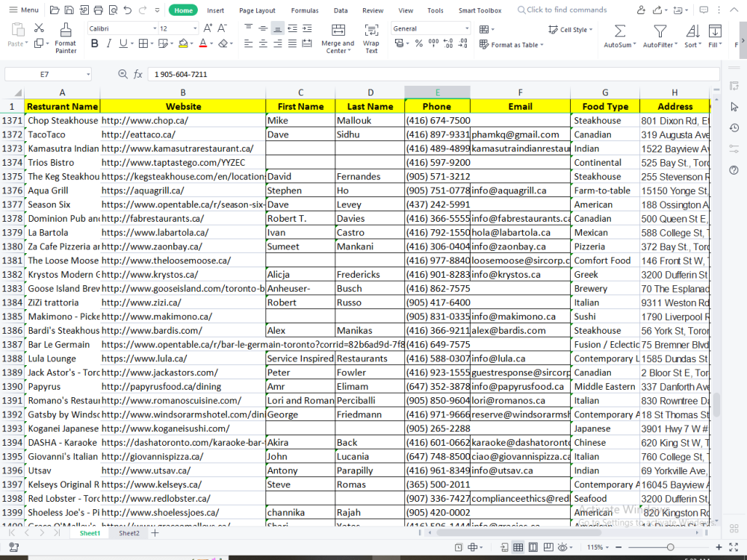747x560 pixels.
Task: Click the zoom magnifier beside the formula bar
Action: [123, 74]
